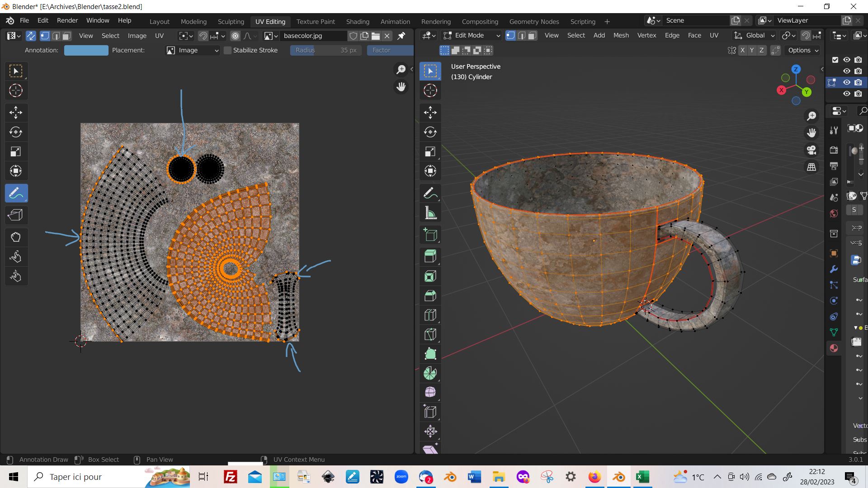The image size is (868, 488).
Task: Select the Inset Faces tool
Action: tap(430, 276)
